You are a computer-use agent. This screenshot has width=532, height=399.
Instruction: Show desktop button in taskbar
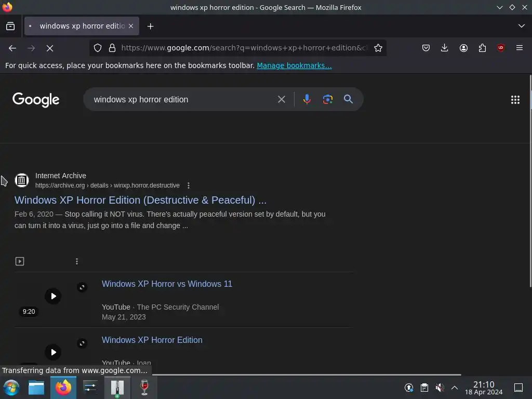pos(518,388)
